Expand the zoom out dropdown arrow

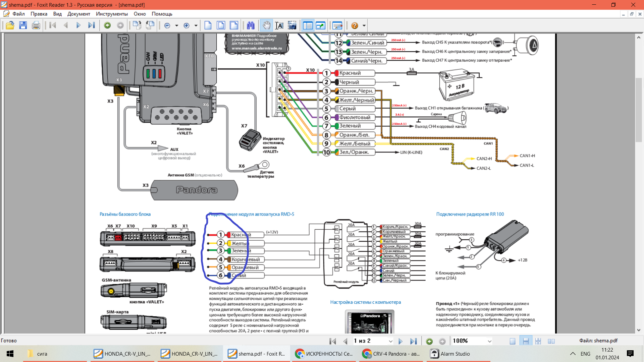pos(176,25)
